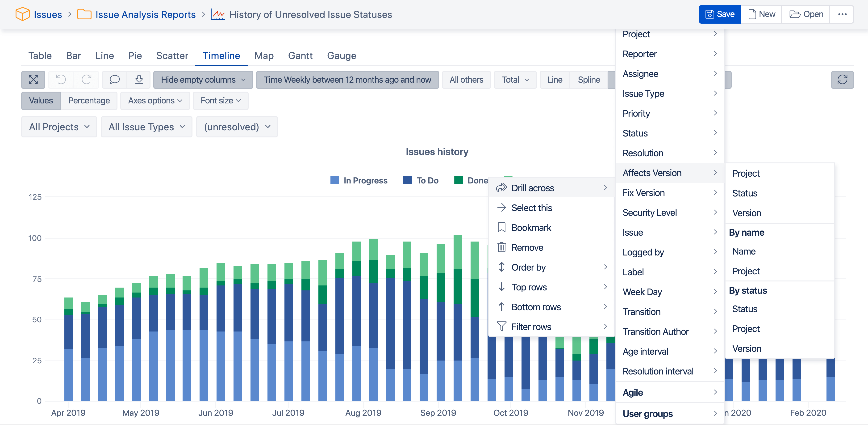Click the fullscreen expand icon
This screenshot has width=868, height=425.
pyautogui.click(x=33, y=80)
